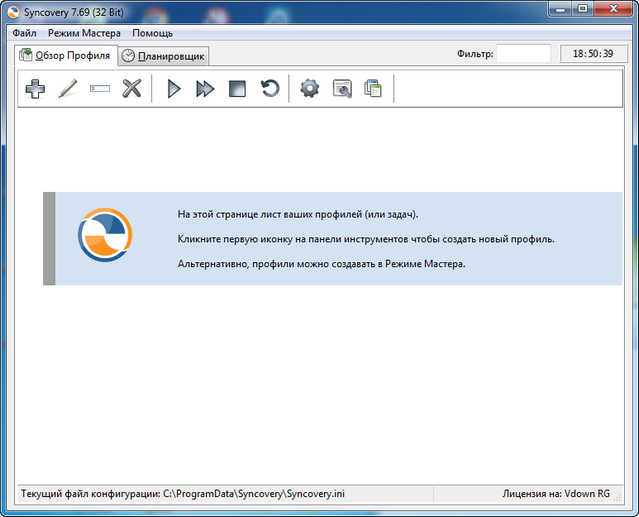Switch to the Планировщик tab
639x517 pixels.
coord(164,56)
